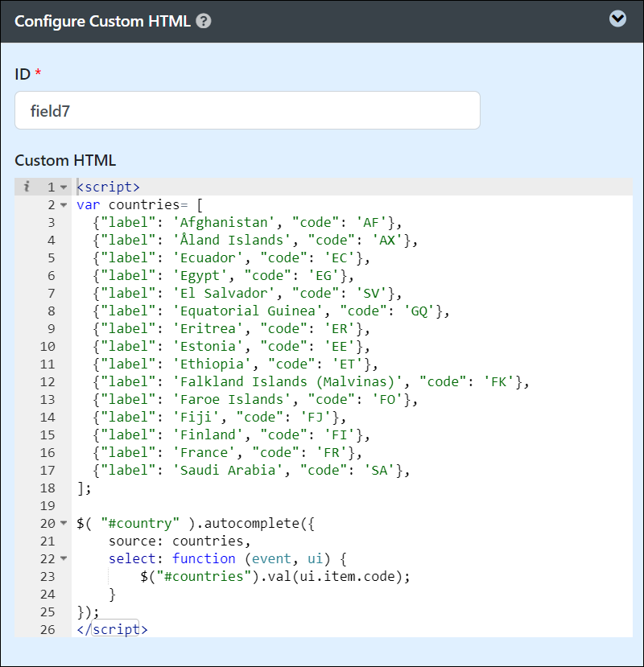Viewport: 644px width, 667px height.
Task: Place cursor on the Afghanistan entry
Action: point(247,223)
